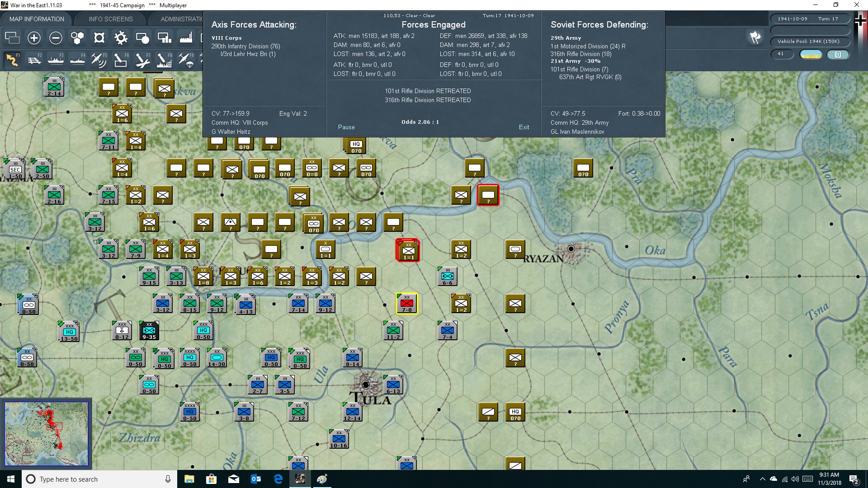Select F6 bomb unit mode
Image resolution: width=868 pixels, height=488 pixels.
point(121,60)
